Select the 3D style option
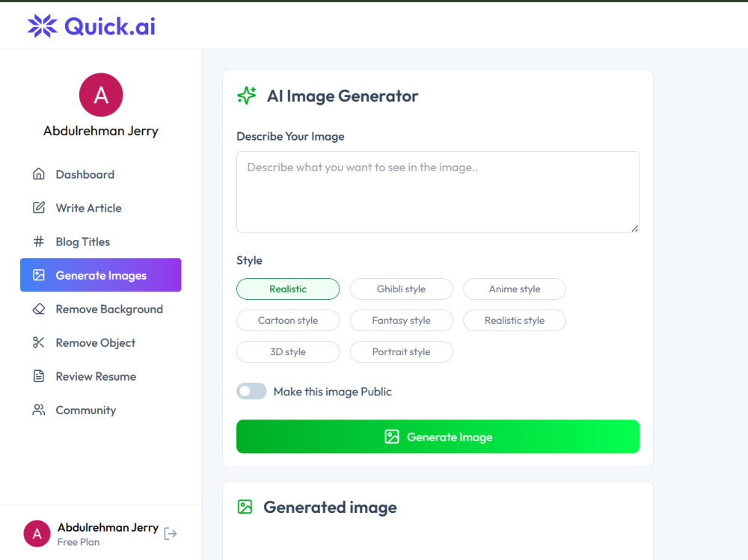 [288, 352]
